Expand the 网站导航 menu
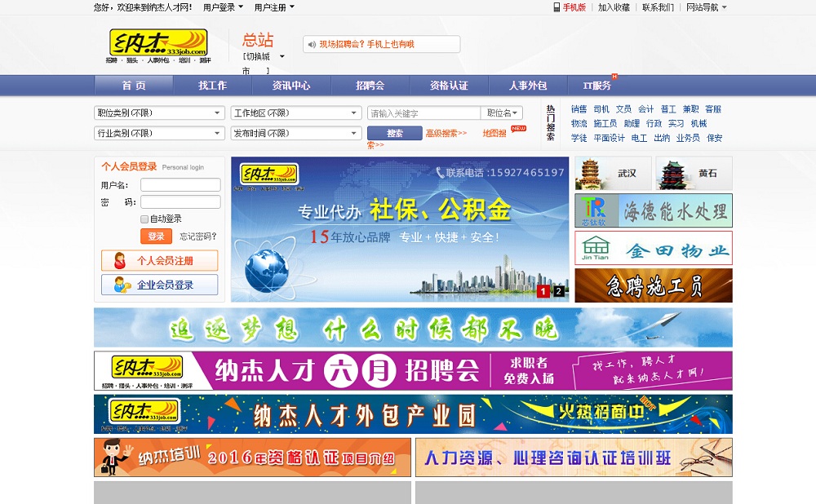This screenshot has width=816, height=504. (x=706, y=7)
